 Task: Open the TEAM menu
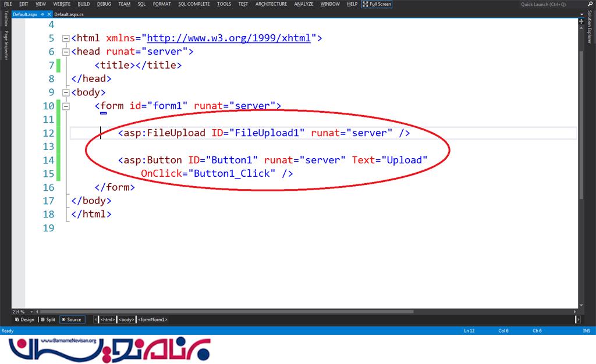pyautogui.click(x=125, y=4)
